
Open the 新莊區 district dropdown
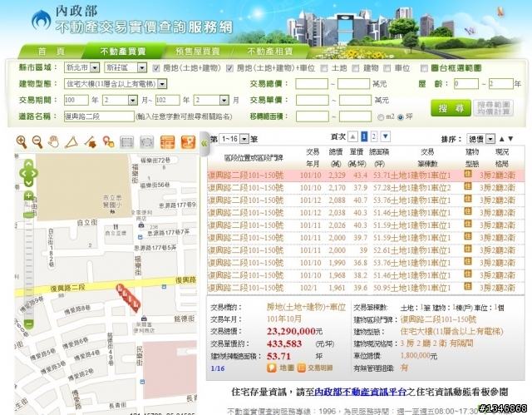click(126, 68)
